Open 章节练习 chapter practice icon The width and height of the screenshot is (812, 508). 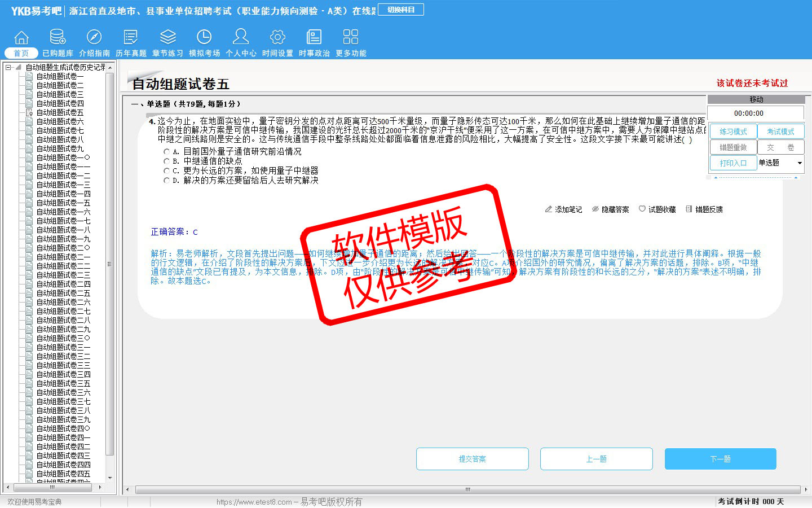[x=167, y=38]
